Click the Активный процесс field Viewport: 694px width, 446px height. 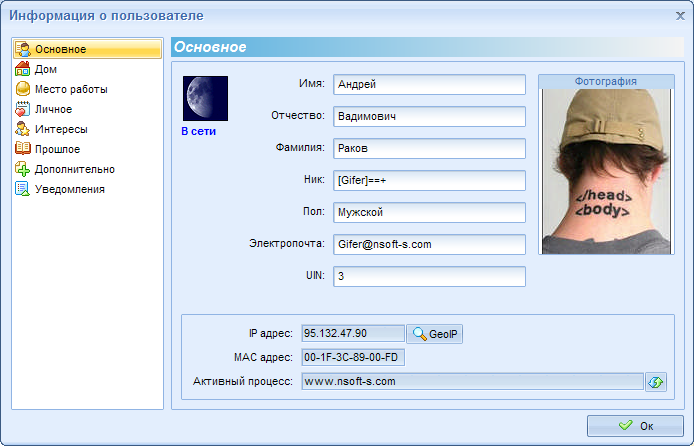(x=473, y=381)
